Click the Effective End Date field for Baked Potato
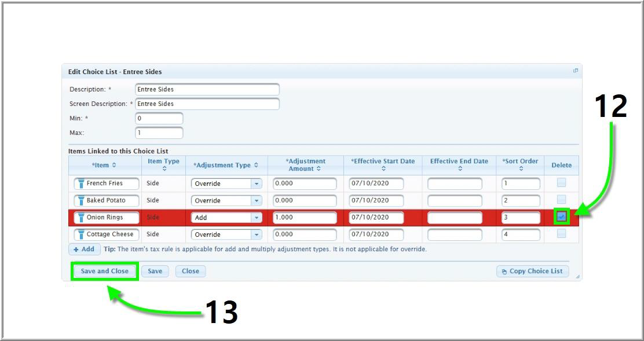644x341 pixels. [x=455, y=201]
